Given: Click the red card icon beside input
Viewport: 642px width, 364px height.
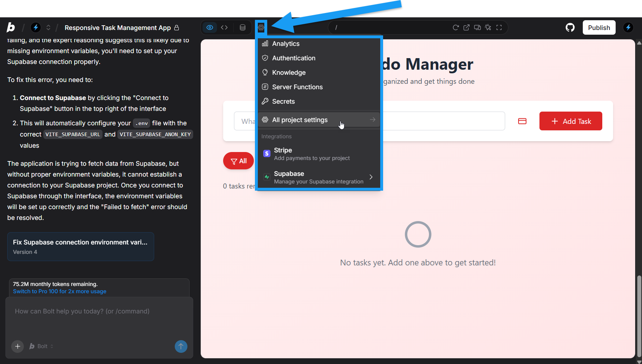Looking at the screenshot, I should point(522,121).
